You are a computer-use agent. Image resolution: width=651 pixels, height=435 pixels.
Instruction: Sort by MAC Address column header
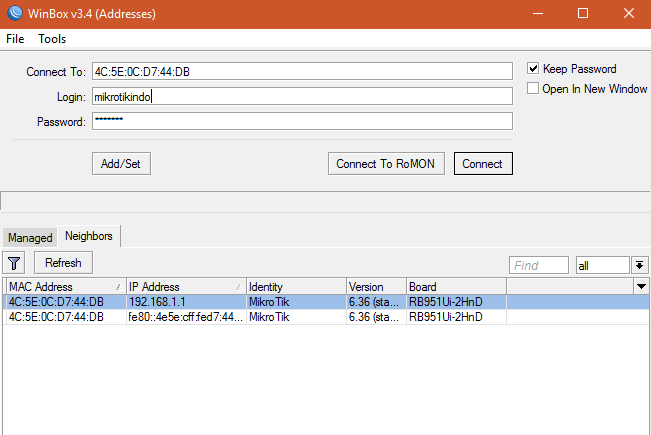[66, 286]
